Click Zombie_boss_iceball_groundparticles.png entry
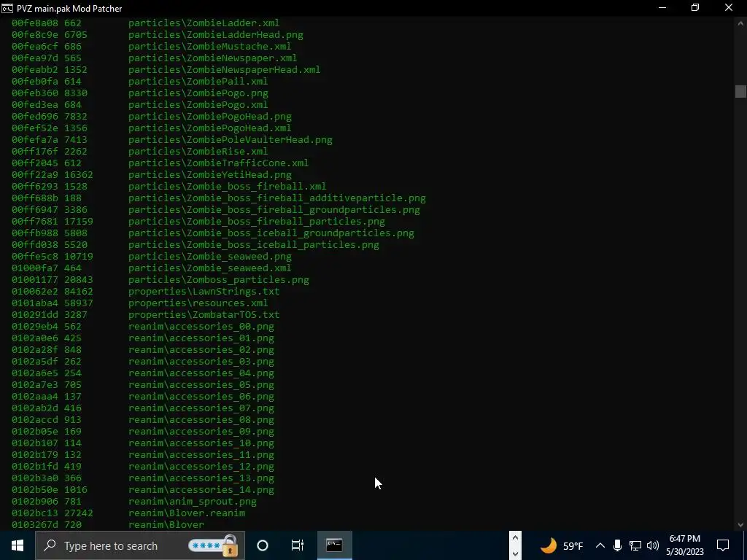The height and width of the screenshot is (560, 747). click(x=271, y=233)
